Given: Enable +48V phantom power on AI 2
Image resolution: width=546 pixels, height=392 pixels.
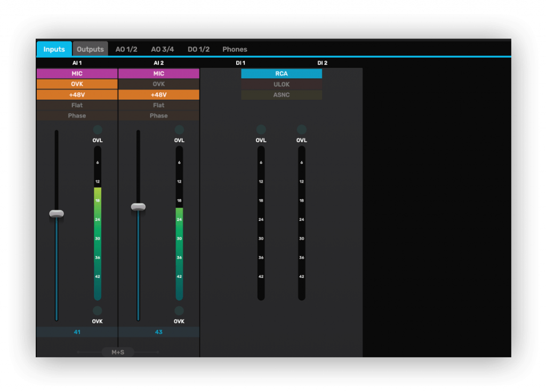Looking at the screenshot, I should [x=158, y=94].
